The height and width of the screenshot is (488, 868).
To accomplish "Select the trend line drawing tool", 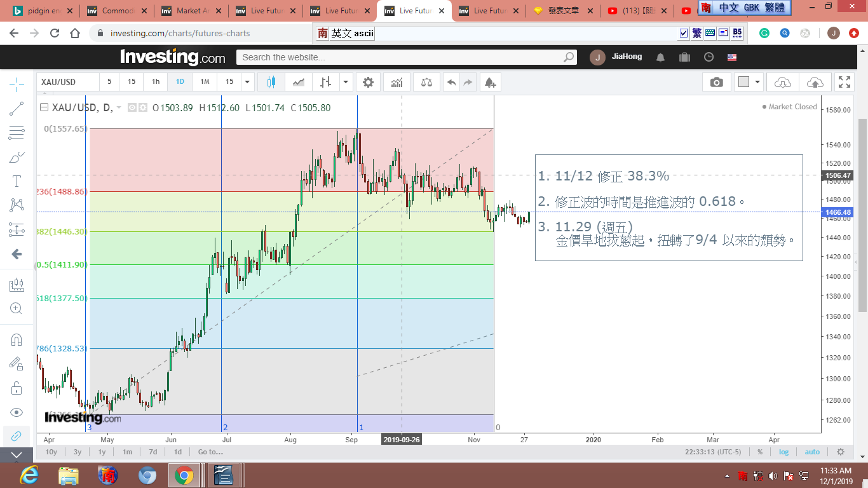I will (x=17, y=109).
